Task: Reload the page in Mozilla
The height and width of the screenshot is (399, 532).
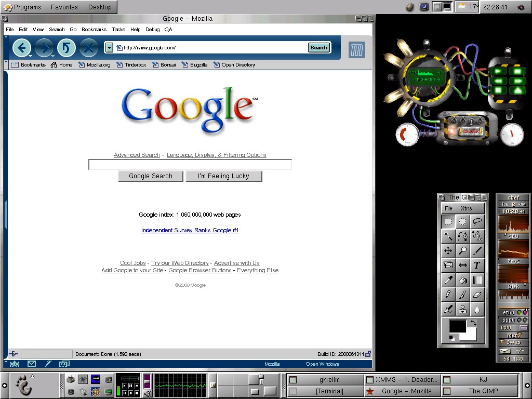Action: [x=66, y=48]
